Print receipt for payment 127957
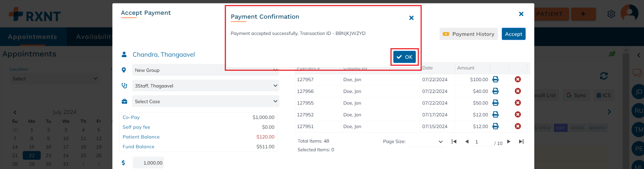The image size is (644, 169). click(496, 79)
